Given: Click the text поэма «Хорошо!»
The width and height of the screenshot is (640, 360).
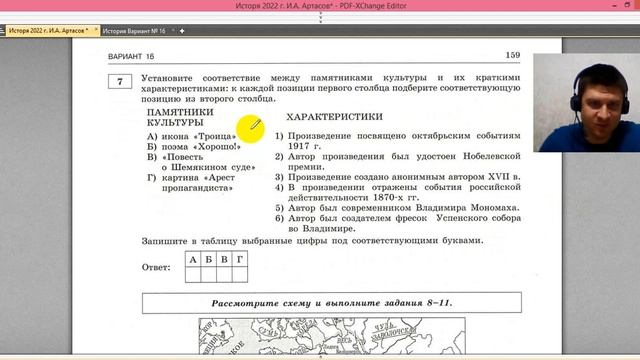Looking at the screenshot, I should tap(201, 147).
